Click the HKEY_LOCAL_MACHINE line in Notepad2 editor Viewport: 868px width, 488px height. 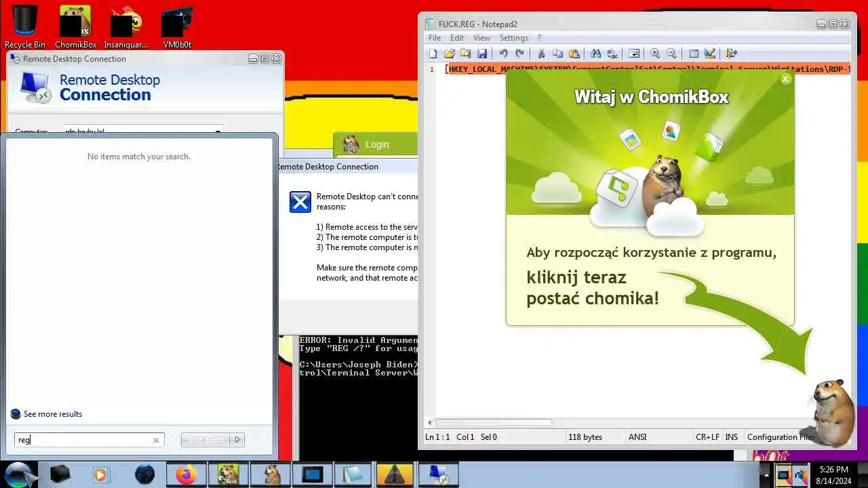(647, 69)
